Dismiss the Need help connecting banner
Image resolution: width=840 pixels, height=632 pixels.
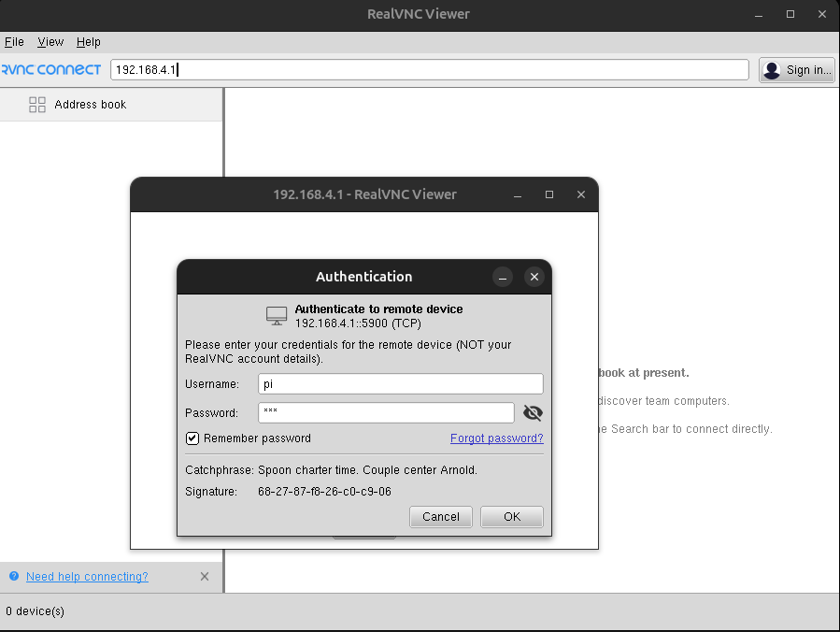tap(205, 577)
